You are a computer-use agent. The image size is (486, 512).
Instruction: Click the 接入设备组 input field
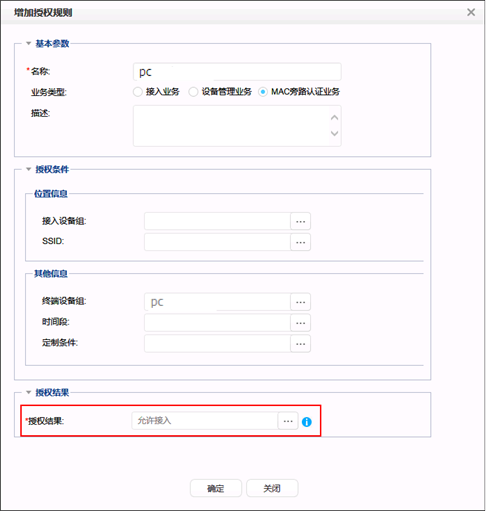tap(217, 221)
